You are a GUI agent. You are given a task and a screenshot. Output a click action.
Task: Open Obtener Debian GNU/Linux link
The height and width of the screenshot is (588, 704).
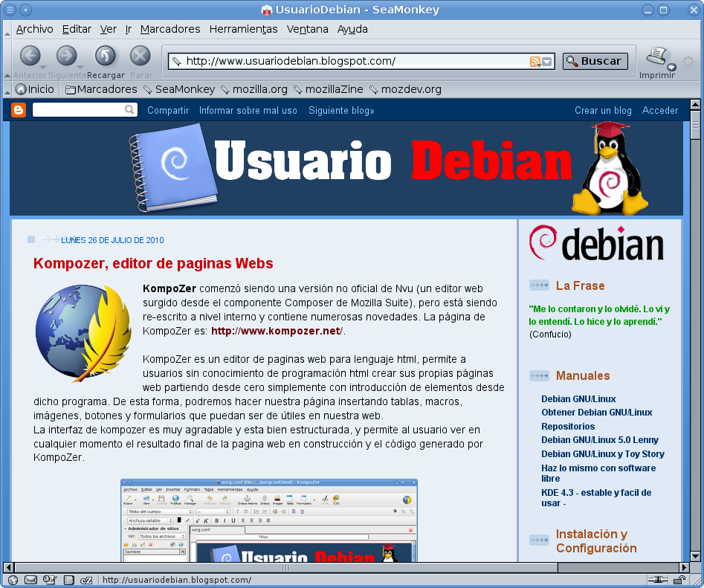[597, 413]
